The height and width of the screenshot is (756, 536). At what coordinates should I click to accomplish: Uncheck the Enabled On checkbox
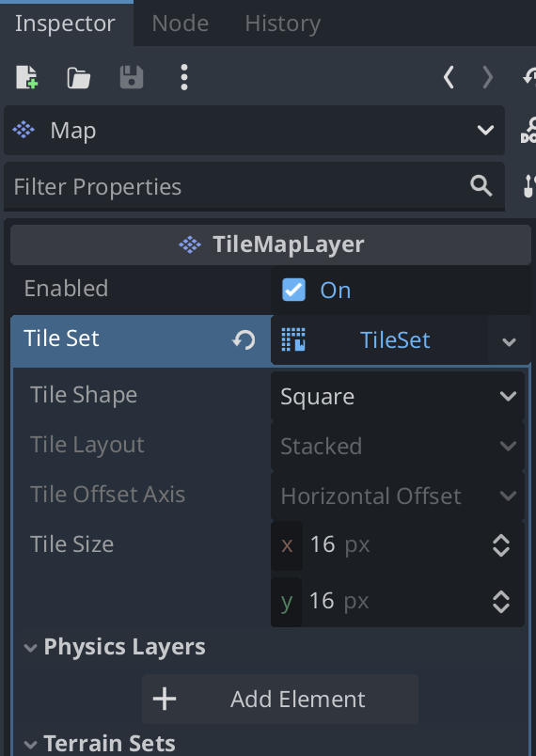pos(293,290)
